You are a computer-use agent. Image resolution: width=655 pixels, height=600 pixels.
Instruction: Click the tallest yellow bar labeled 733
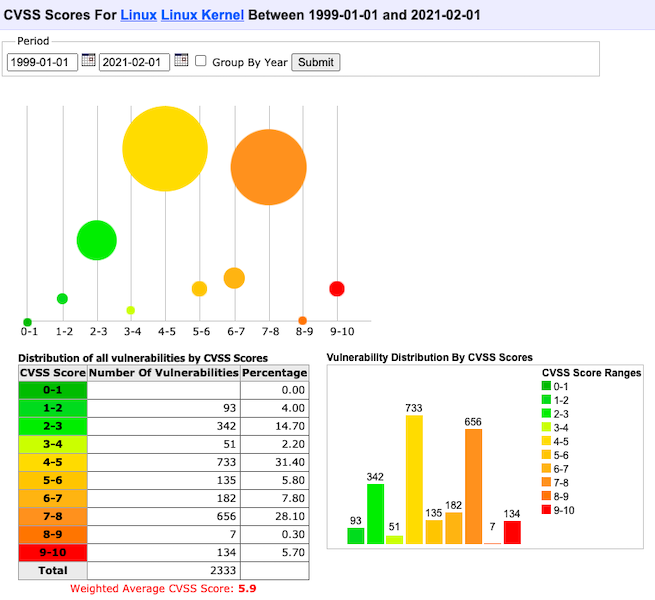(x=414, y=480)
